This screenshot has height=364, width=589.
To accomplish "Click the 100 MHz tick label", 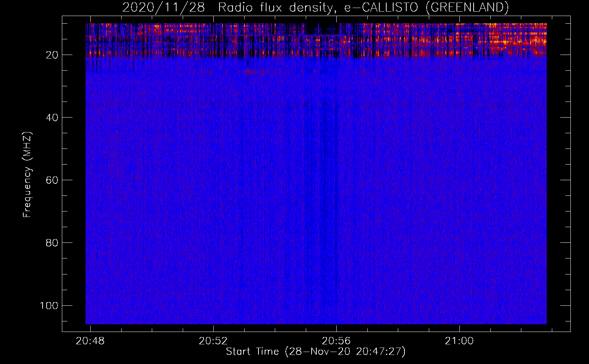I will pyautogui.click(x=49, y=305).
